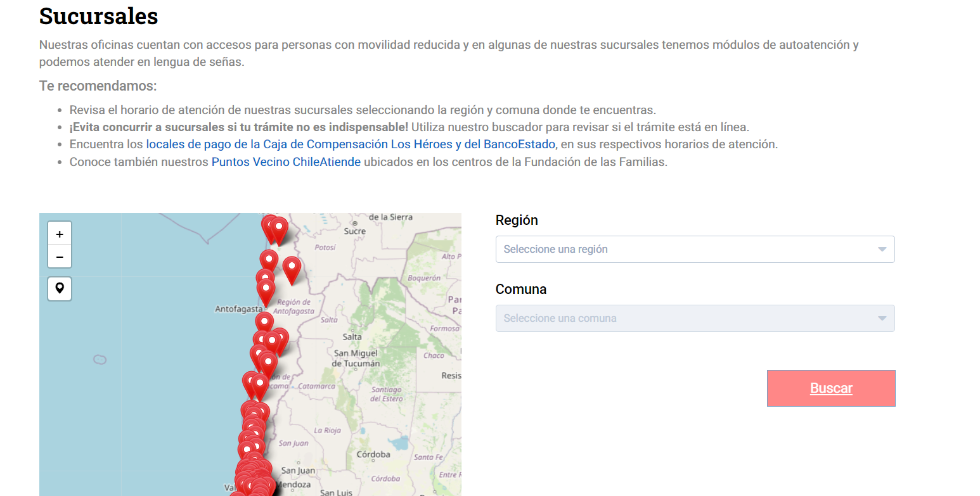
Task: Open the Puntos Vecino ChileAtiende link
Action: (x=286, y=162)
